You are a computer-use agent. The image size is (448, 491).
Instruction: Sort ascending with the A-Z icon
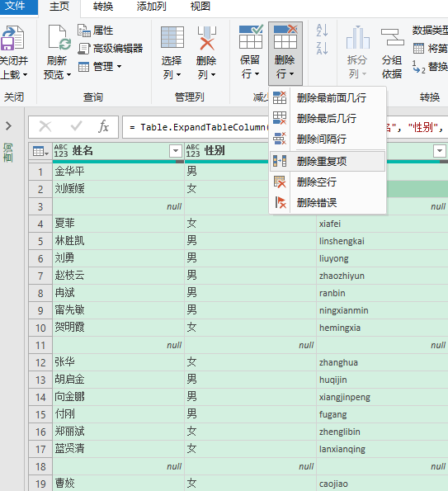322,31
